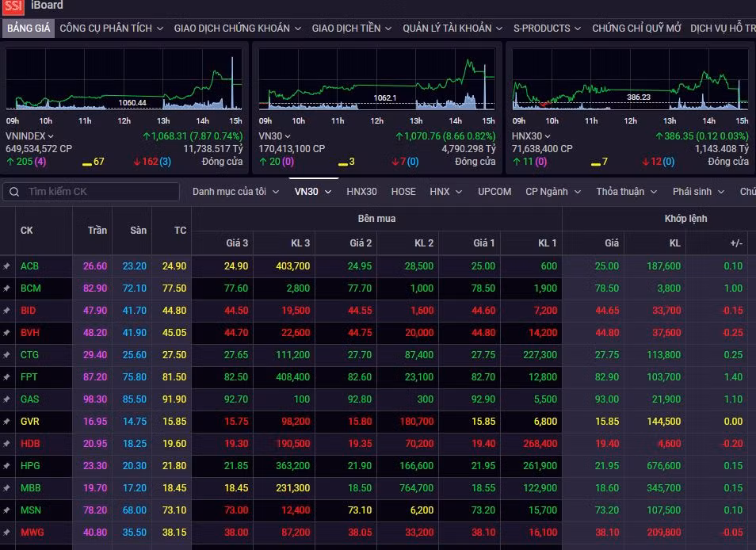Pin icon on the MBB row
This screenshot has width=756, height=550.
pos(7,488)
